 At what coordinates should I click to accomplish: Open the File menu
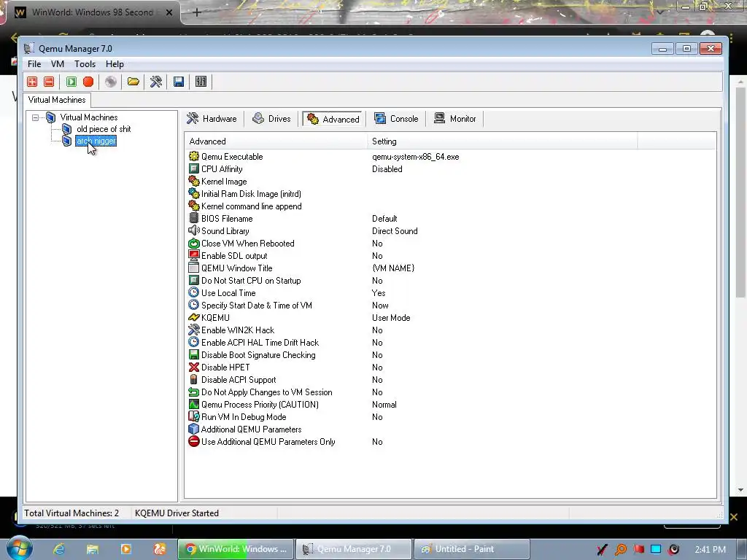pos(34,64)
